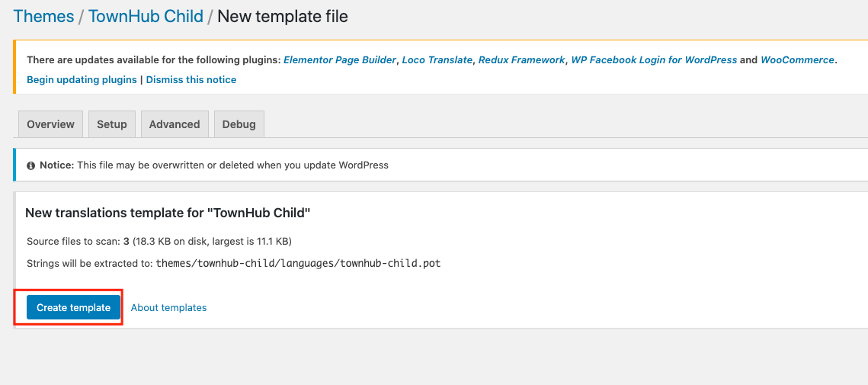Click the Create template button
The height and width of the screenshot is (385, 868).
click(74, 307)
